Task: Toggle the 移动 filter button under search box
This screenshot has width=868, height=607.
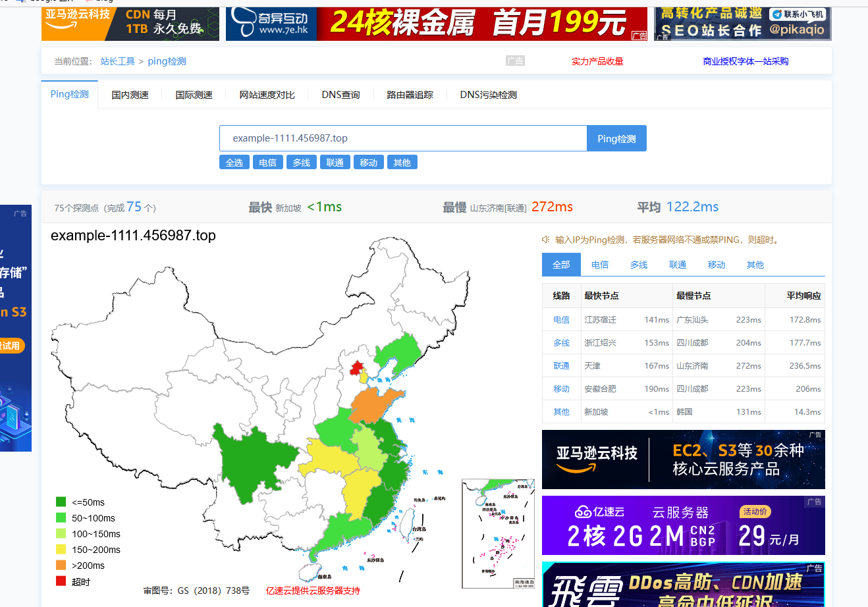Action: pos(369,163)
